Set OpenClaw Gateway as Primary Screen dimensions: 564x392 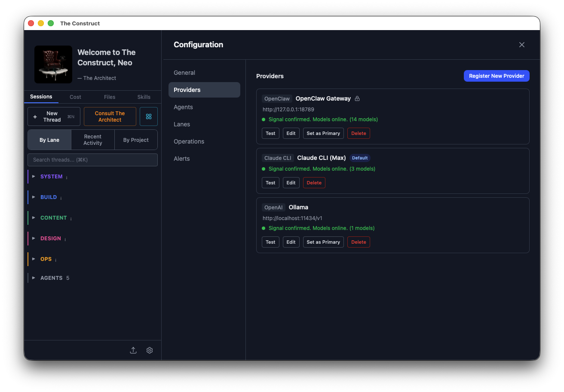click(323, 133)
